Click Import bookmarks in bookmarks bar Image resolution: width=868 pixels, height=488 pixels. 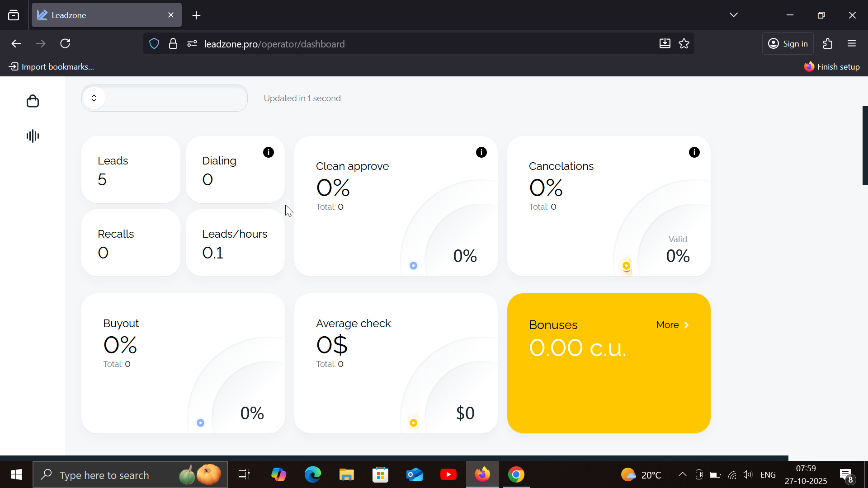click(x=52, y=67)
